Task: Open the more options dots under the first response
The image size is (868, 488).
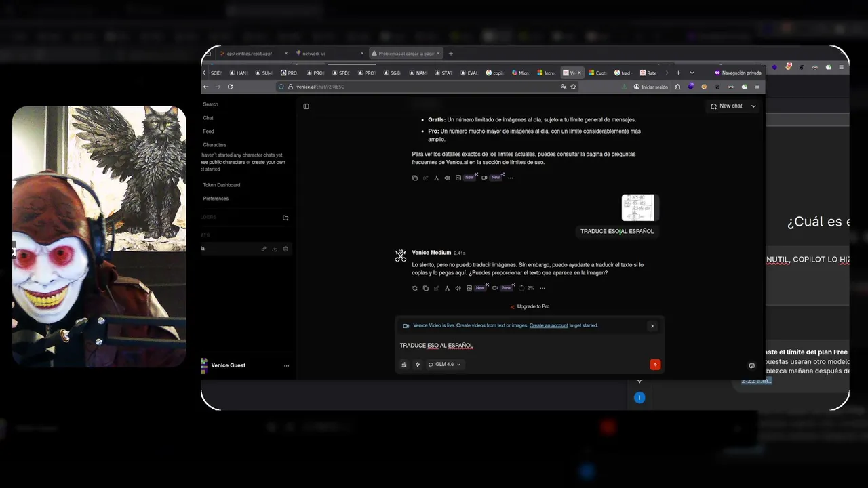Action: (x=511, y=178)
